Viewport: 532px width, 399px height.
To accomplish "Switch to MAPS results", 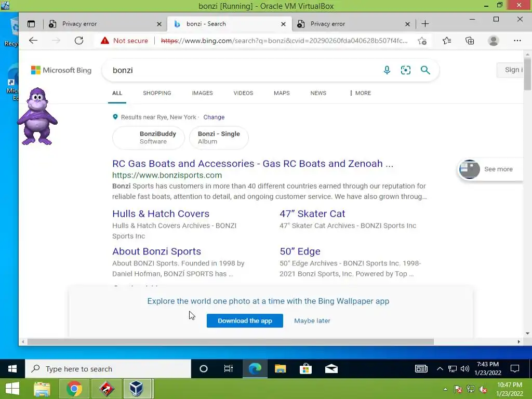I will tap(282, 93).
